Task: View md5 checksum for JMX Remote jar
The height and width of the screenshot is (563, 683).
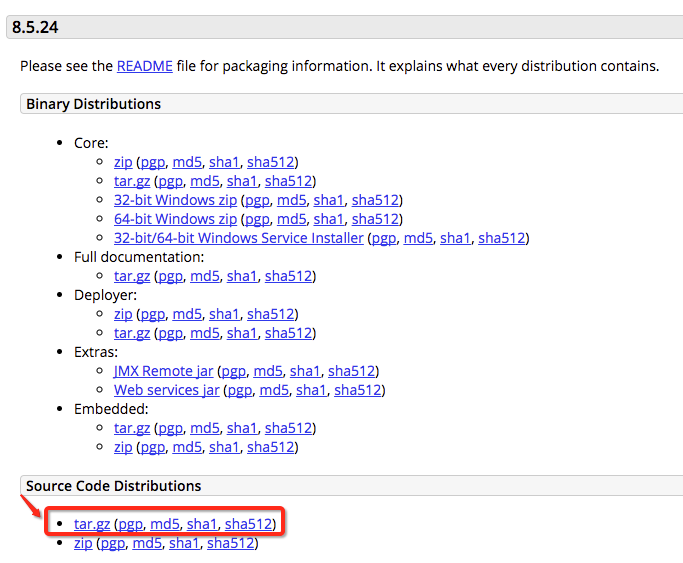Action: [268, 371]
